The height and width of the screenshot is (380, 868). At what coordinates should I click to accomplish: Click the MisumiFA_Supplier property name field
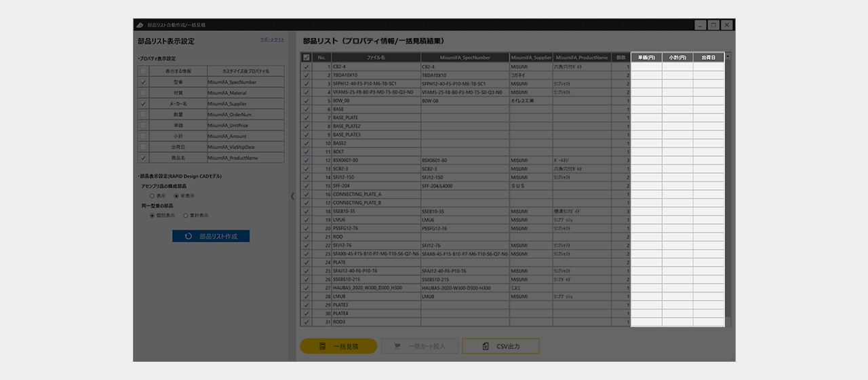pos(245,104)
